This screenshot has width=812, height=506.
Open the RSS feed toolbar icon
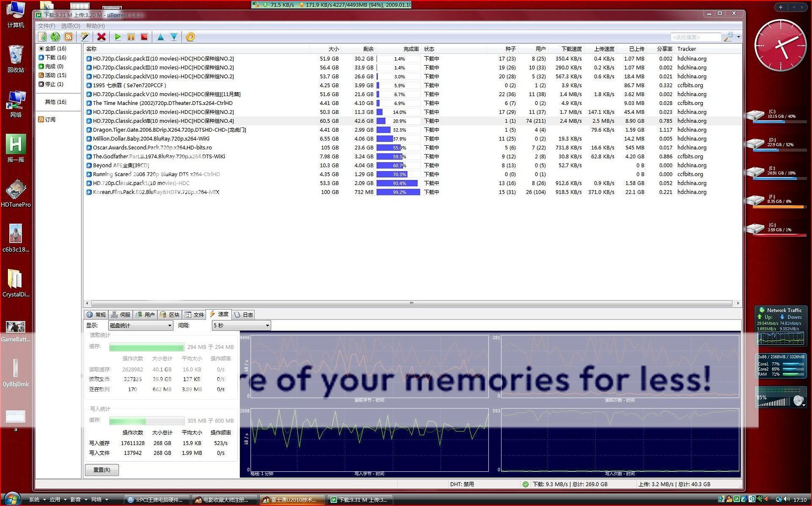(68, 37)
